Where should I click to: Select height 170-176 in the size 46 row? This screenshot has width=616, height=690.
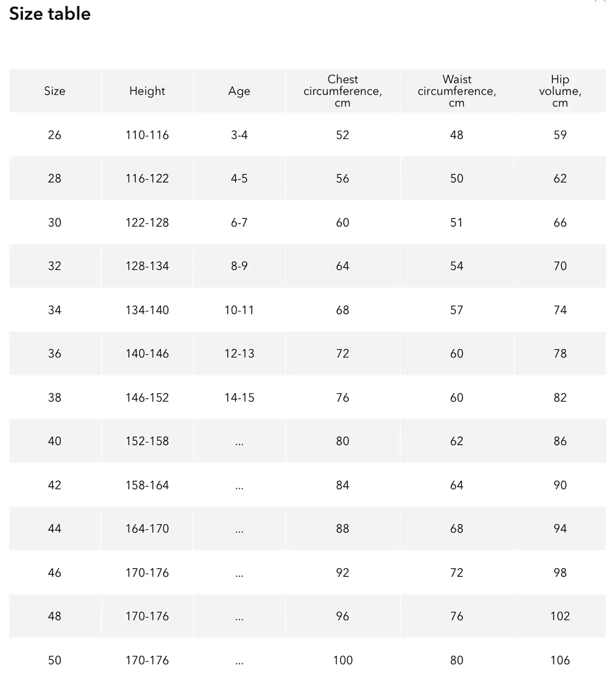point(147,573)
